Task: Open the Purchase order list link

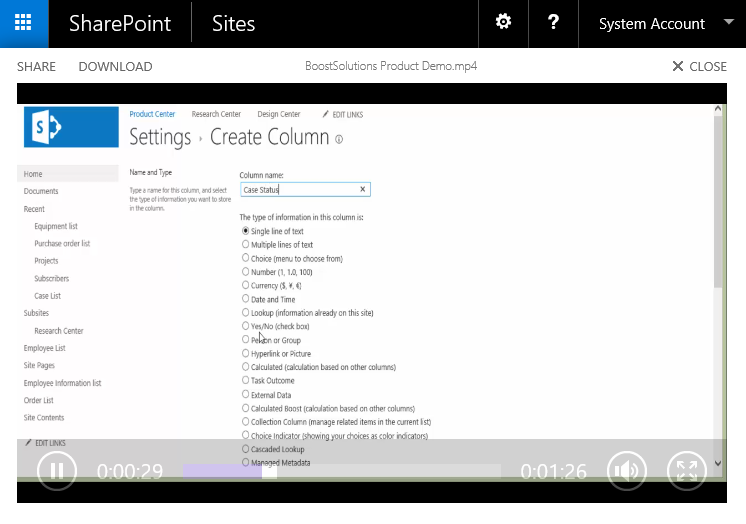Action: pos(62,243)
